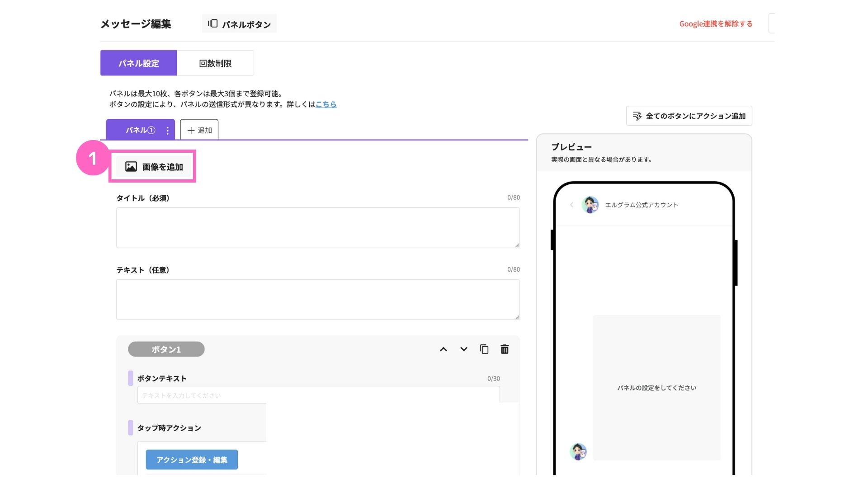Click the 画像を追加 image button
This screenshot has height=488, width=868.
[x=153, y=167]
